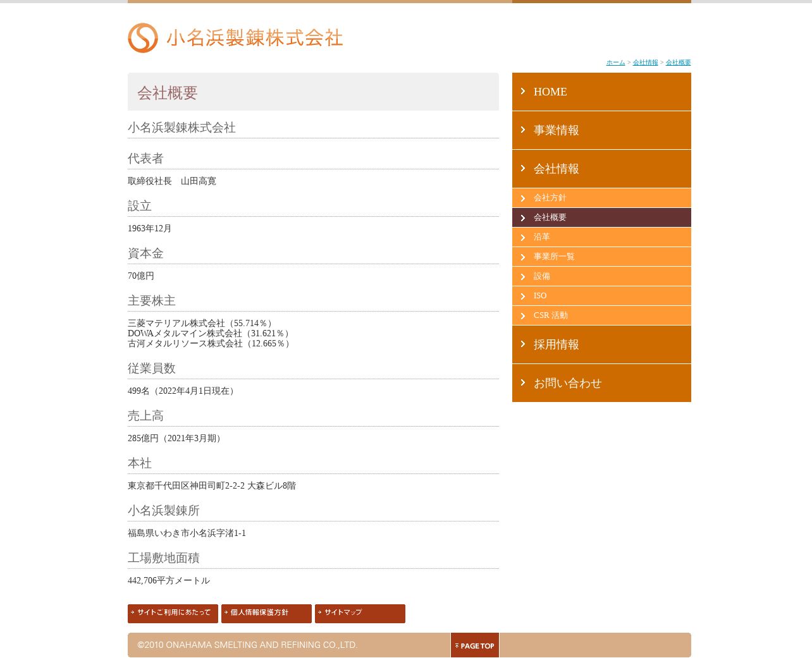Open the お問い合わせ side menu item
The image size is (812, 658).
pyautogui.click(x=601, y=383)
